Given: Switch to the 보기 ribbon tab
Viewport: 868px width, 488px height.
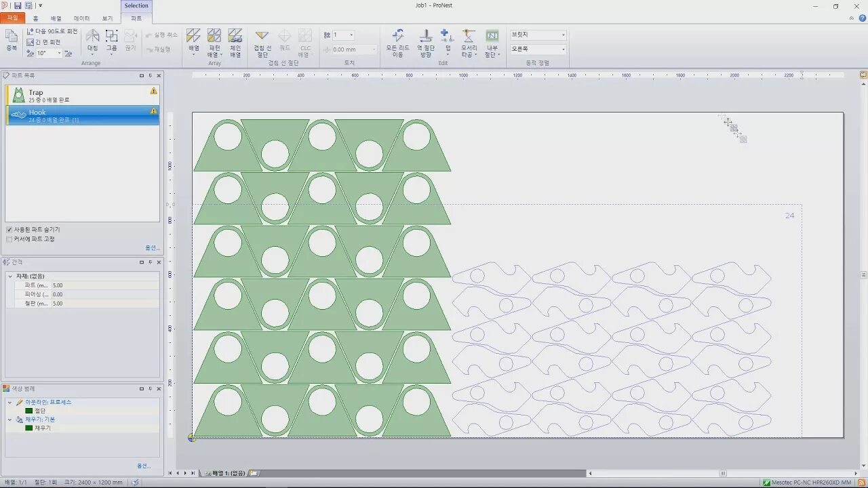Looking at the screenshot, I should [107, 18].
